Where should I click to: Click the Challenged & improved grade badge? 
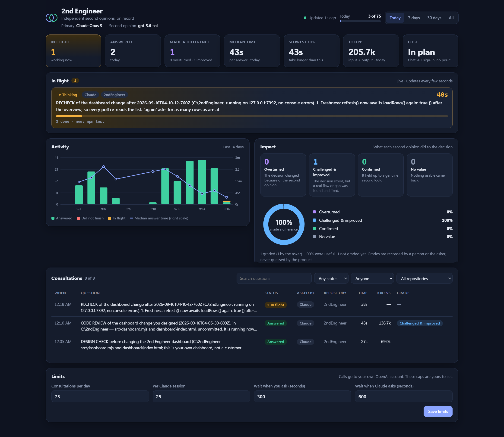419,323
